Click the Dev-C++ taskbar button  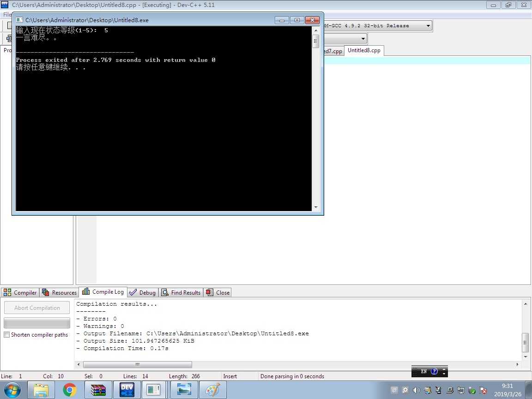pos(127,390)
